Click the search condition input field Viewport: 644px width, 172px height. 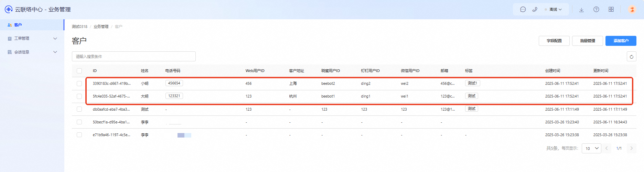click(134, 57)
